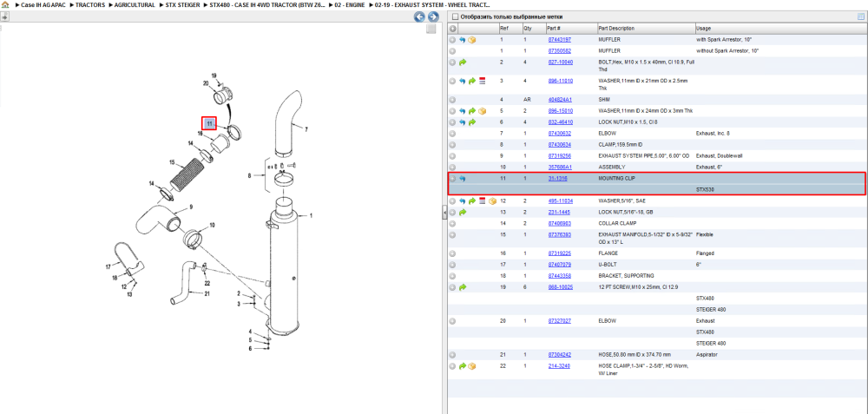The height and width of the screenshot is (414, 868).
Task: Go to the home icon in breadcrumb
Action: 5,4
